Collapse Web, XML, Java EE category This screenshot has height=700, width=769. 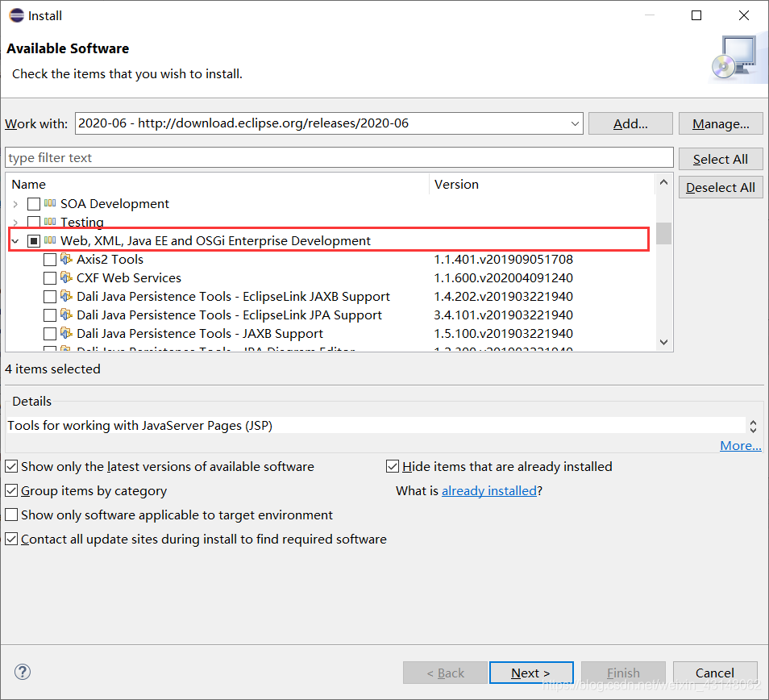[15, 241]
